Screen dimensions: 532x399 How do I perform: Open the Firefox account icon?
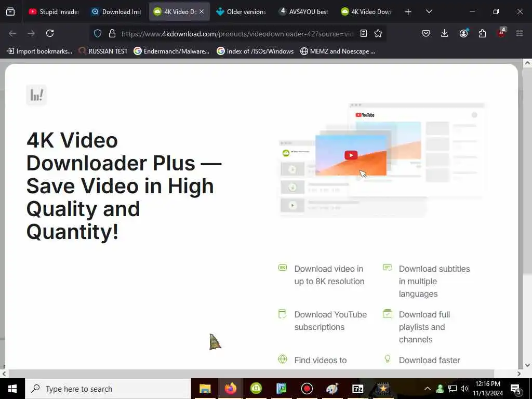[463, 33]
